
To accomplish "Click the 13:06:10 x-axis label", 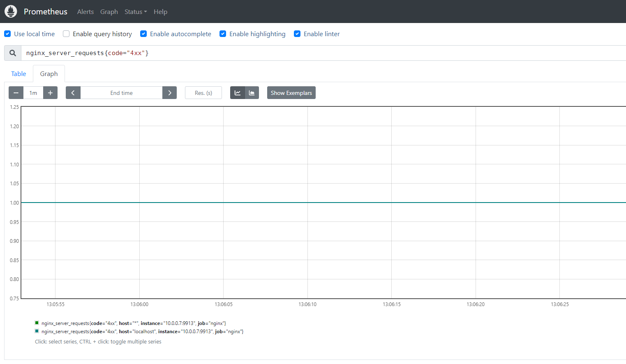I will [307, 304].
